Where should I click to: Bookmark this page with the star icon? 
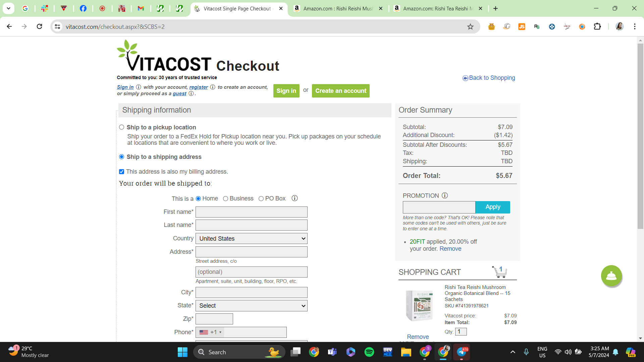point(470,27)
